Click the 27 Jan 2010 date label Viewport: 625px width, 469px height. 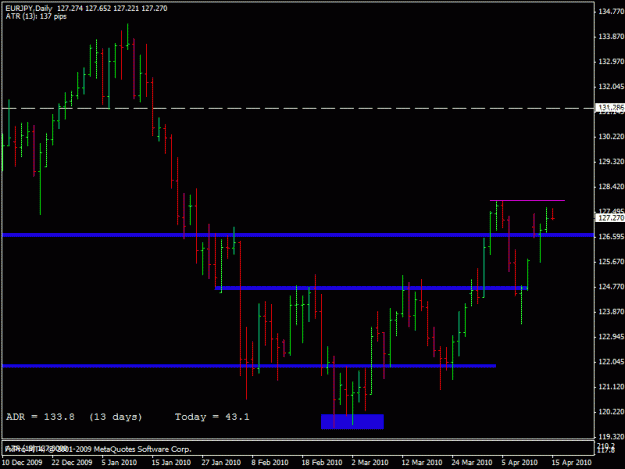[x=221, y=463]
